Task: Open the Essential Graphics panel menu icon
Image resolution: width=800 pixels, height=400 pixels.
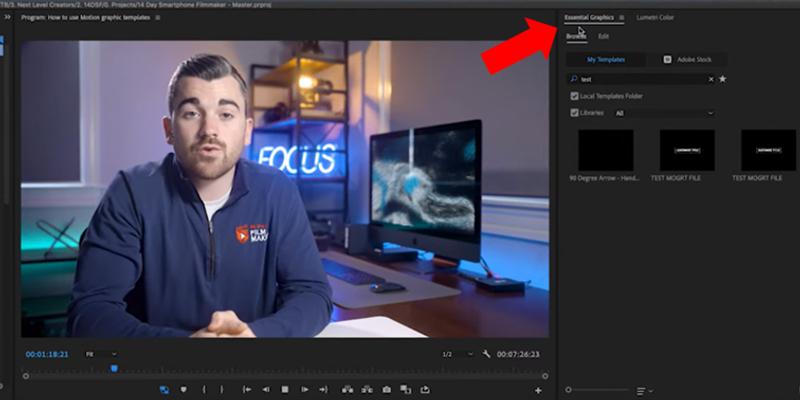Action: click(x=621, y=17)
